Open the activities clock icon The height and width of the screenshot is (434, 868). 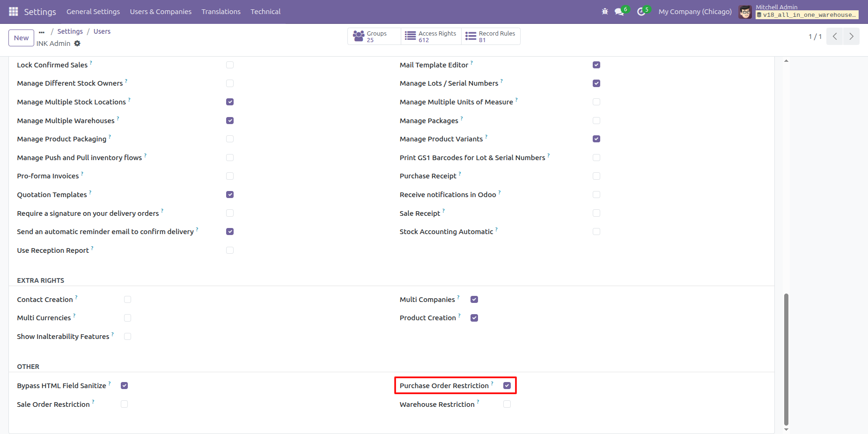pos(642,11)
